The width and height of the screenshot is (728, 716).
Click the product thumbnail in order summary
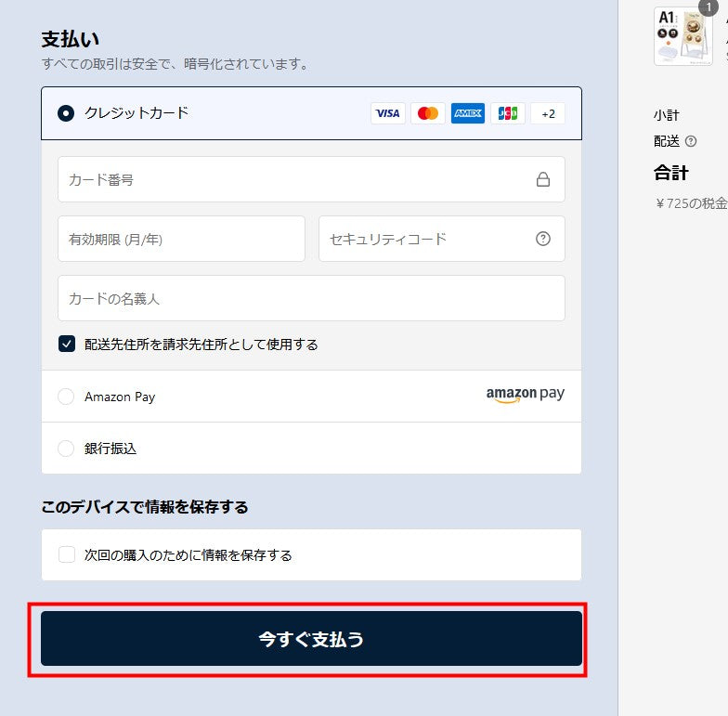682,36
